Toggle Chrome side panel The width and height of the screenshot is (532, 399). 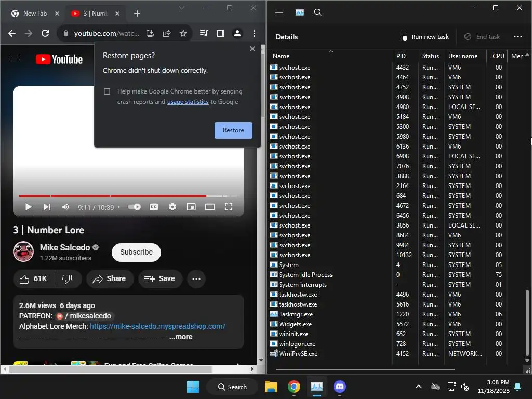pyautogui.click(x=220, y=33)
